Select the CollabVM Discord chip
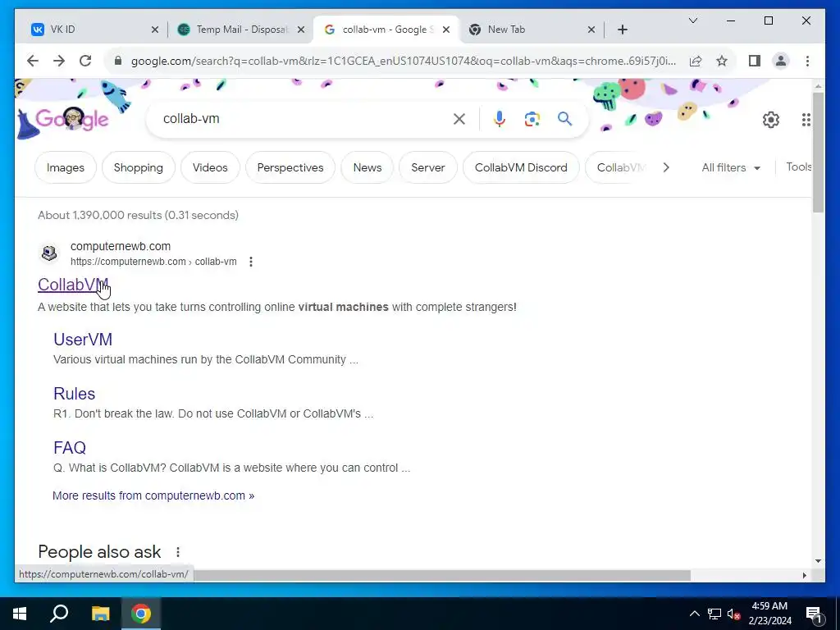Viewport: 840px width, 630px height. 521,167
